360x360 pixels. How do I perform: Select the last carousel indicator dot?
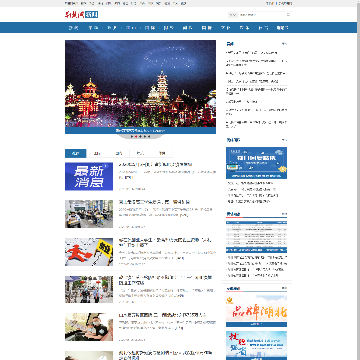click(x=149, y=136)
